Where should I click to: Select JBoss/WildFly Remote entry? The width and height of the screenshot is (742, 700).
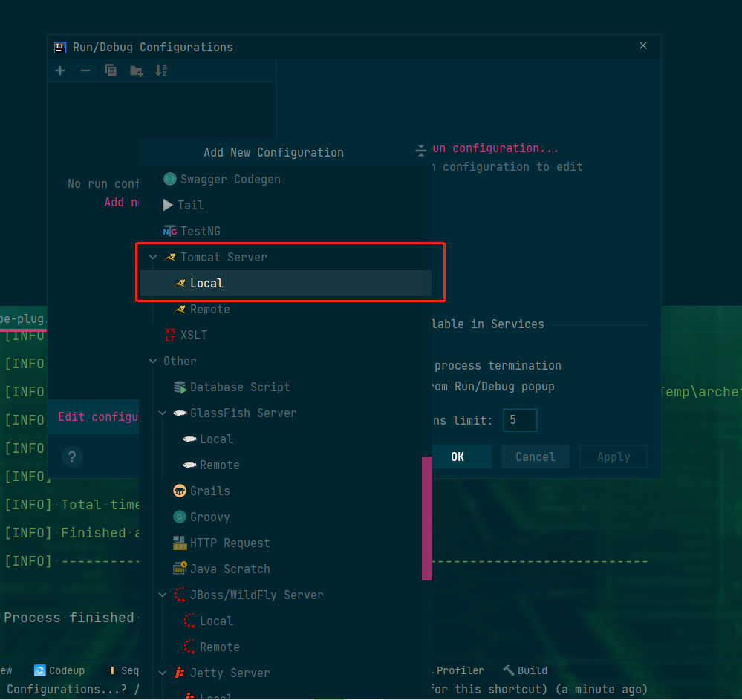tap(285, 647)
